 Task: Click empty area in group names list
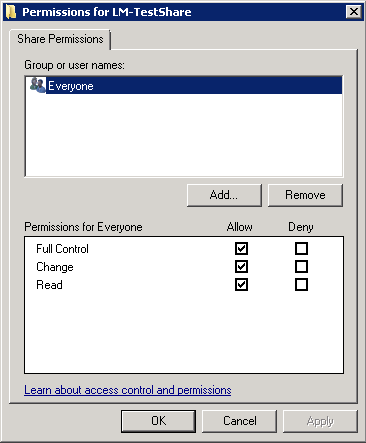pyautogui.click(x=184, y=135)
